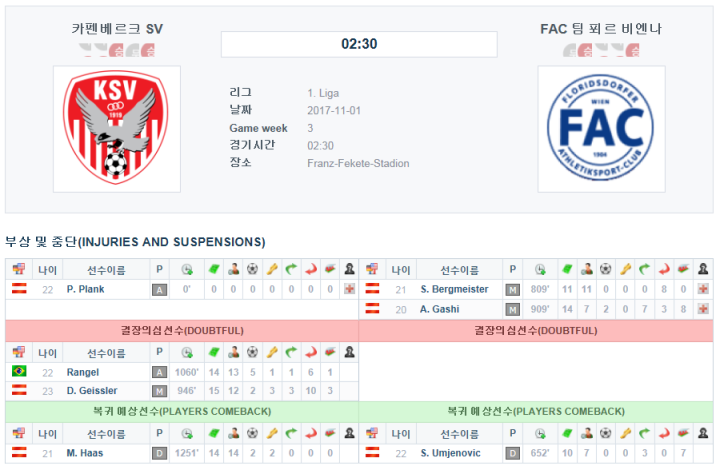Image resolution: width=720 pixels, height=474 pixels.
Task: Click the Kapfenberg SV recent form indicators
Action: click(117, 50)
